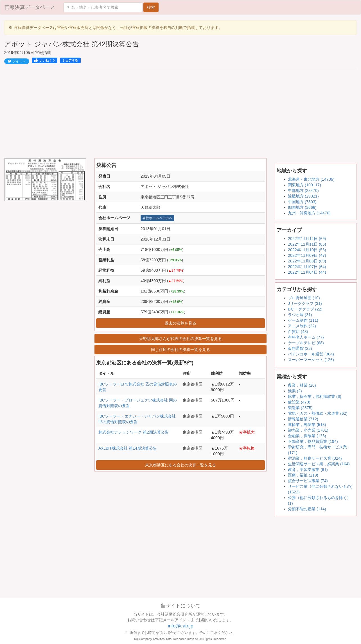The height and width of the screenshot is (644, 361).
Task: Open 運輸業，郵便業 industry link
Action: click(307, 425)
